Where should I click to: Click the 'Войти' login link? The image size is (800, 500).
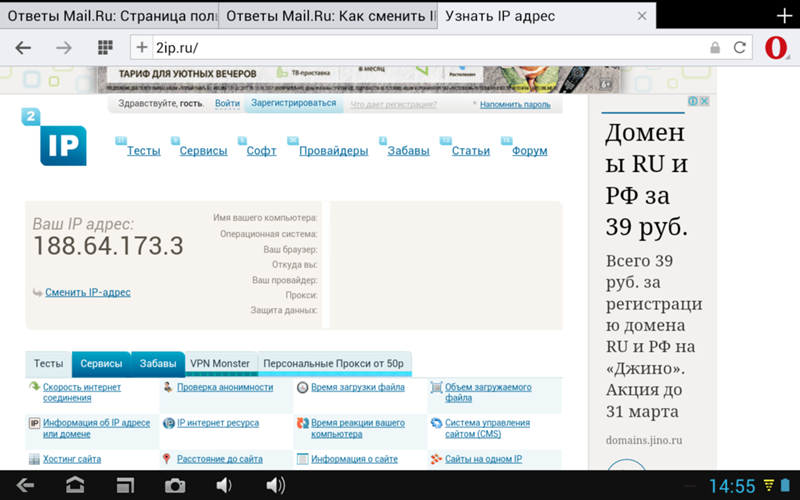coord(227,104)
